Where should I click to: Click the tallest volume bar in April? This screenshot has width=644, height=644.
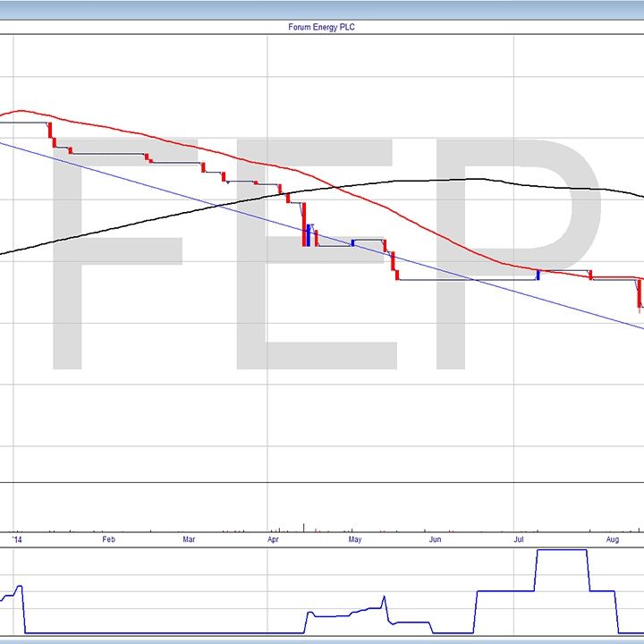point(304,525)
